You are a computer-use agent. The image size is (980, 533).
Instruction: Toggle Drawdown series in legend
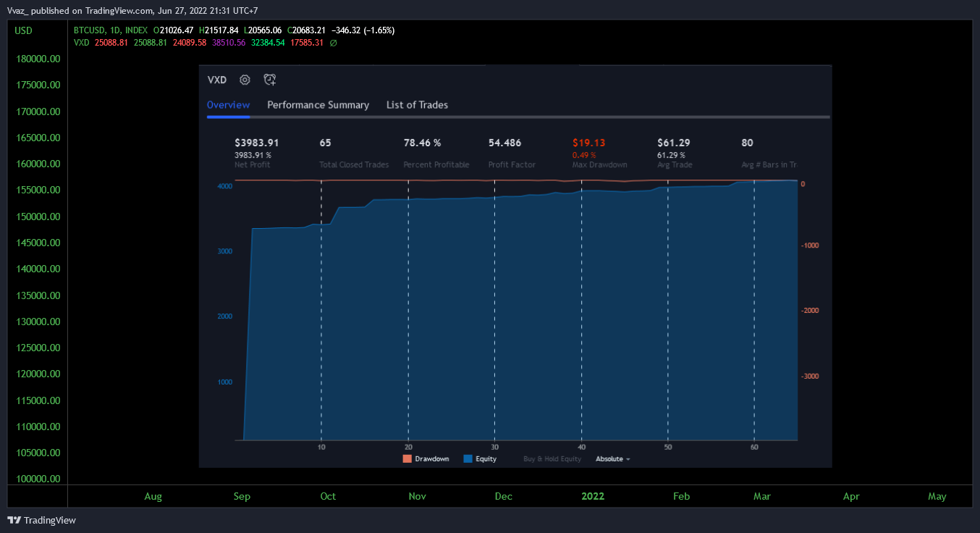click(426, 459)
